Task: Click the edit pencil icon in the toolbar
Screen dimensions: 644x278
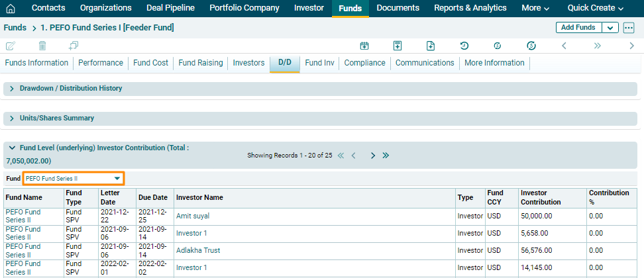Action: (10, 46)
